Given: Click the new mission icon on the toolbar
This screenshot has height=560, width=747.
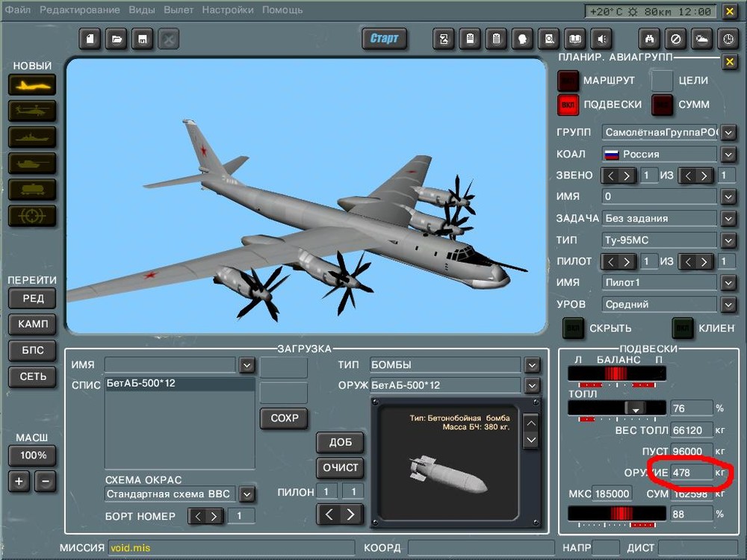Looking at the screenshot, I should (x=90, y=38).
